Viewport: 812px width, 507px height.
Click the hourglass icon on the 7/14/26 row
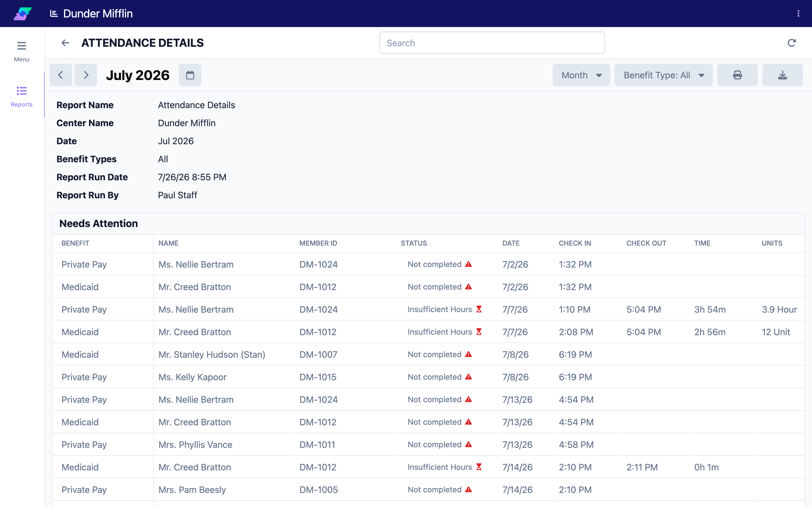(x=479, y=467)
